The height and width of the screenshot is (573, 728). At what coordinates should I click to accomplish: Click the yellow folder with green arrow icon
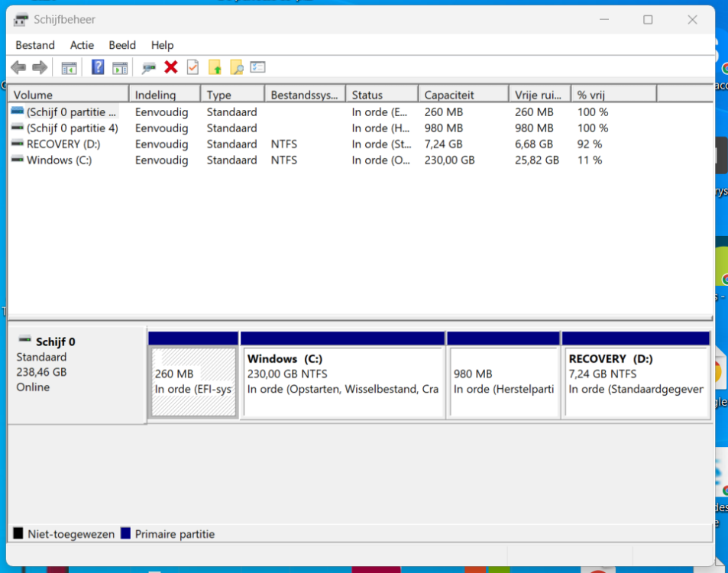215,67
